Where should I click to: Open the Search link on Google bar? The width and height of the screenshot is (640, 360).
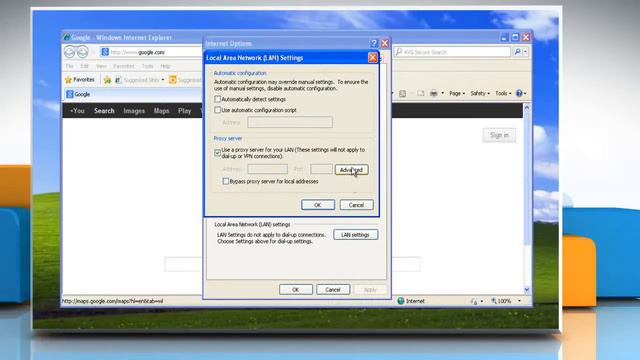coord(104,111)
